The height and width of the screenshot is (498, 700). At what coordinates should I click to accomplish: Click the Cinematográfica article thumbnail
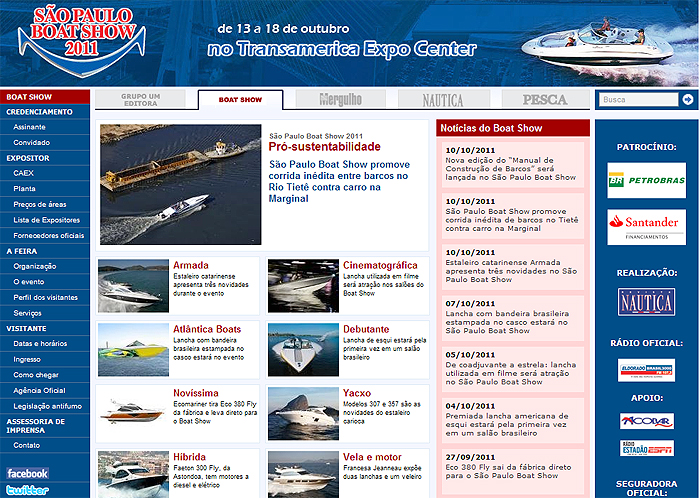[303, 286]
